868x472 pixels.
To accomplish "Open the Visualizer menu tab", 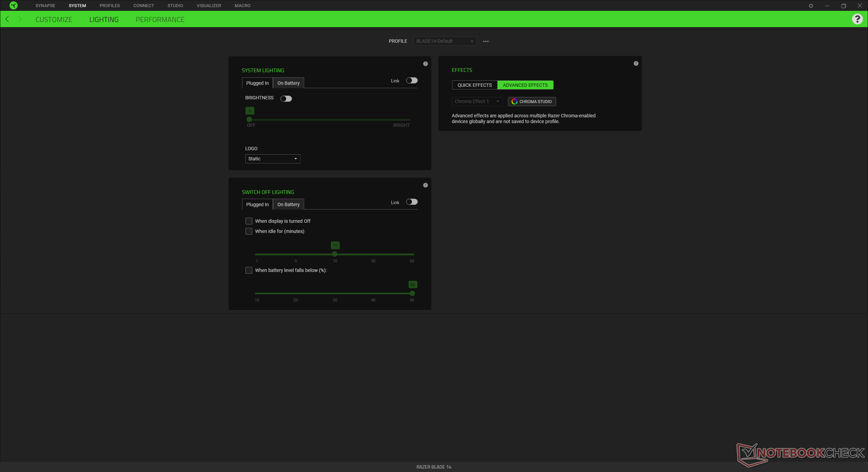I will [209, 6].
